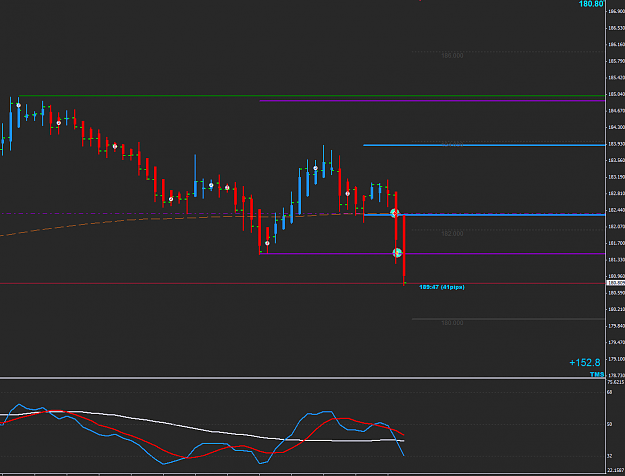Select the gray line at 180.000 level
Viewport: 625px width, 476px height.
click(x=508, y=319)
